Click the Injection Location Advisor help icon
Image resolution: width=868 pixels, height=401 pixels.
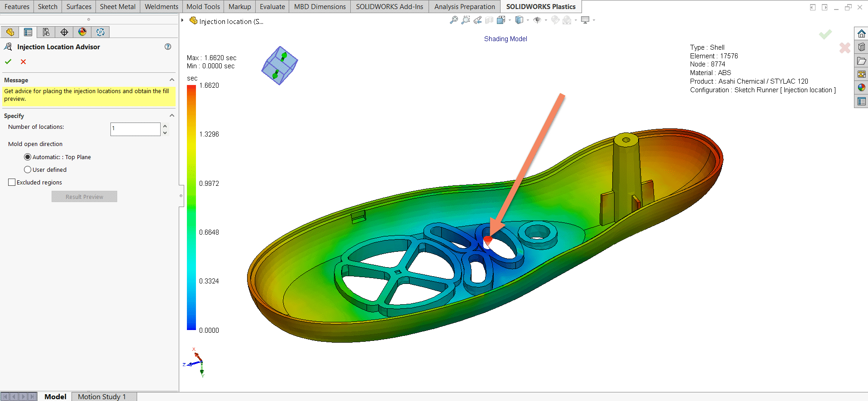[168, 47]
